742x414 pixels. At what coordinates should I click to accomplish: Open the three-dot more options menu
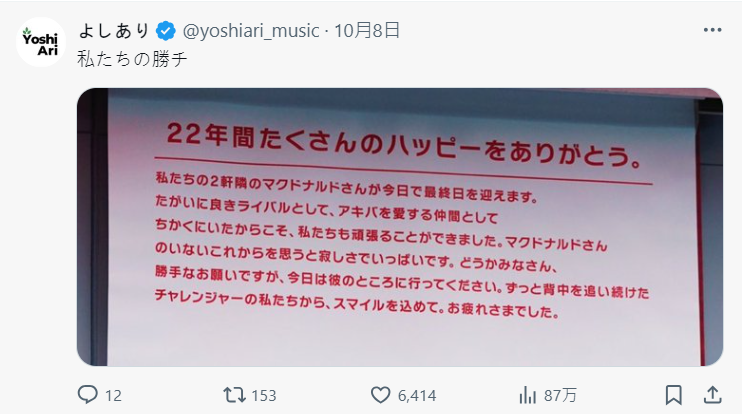[x=712, y=30]
